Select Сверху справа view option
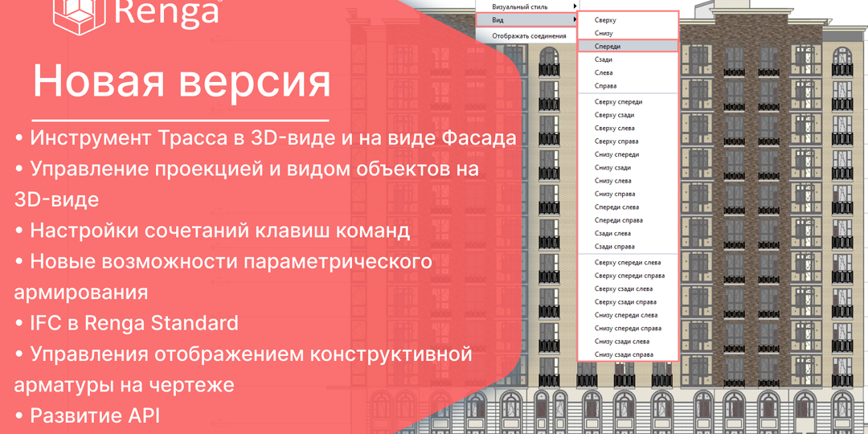 pos(628,141)
